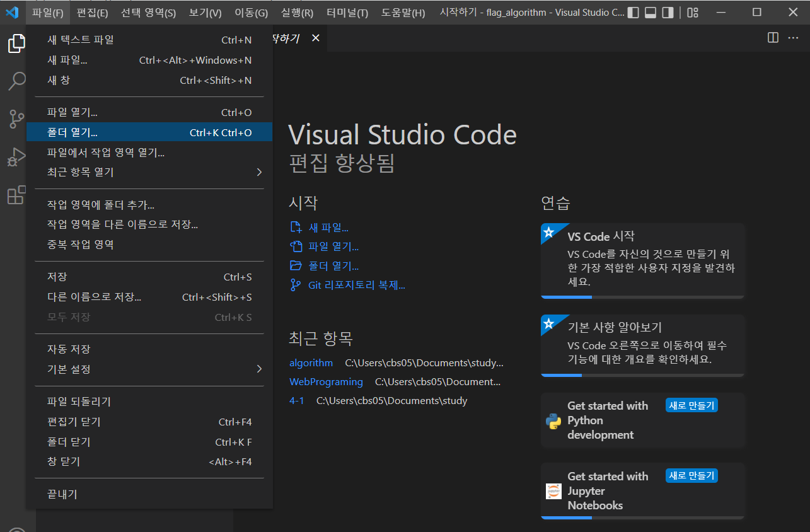Open the 터미널(T) menu
This screenshot has height=532, width=810.
pos(347,13)
